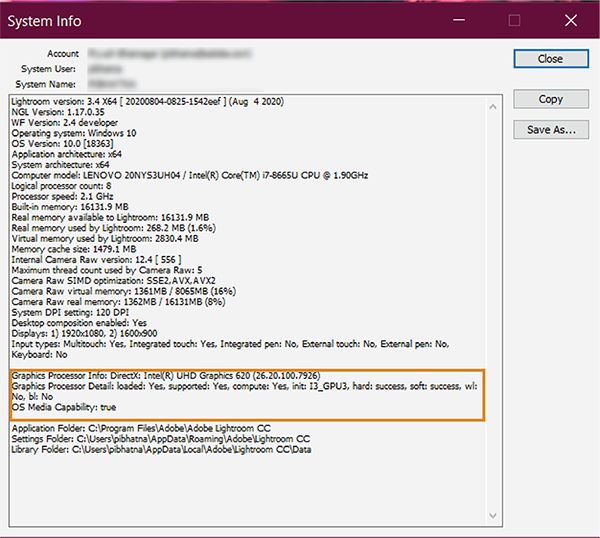The image size is (600, 538).
Task: Click Real memory available to Lightroom line
Action: (x=110, y=217)
